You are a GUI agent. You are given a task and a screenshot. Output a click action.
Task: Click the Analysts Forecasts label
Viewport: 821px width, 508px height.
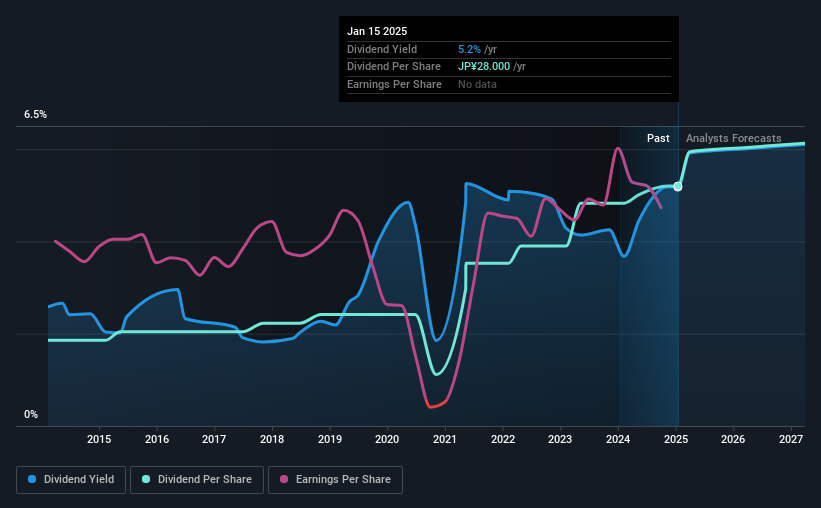coord(734,138)
